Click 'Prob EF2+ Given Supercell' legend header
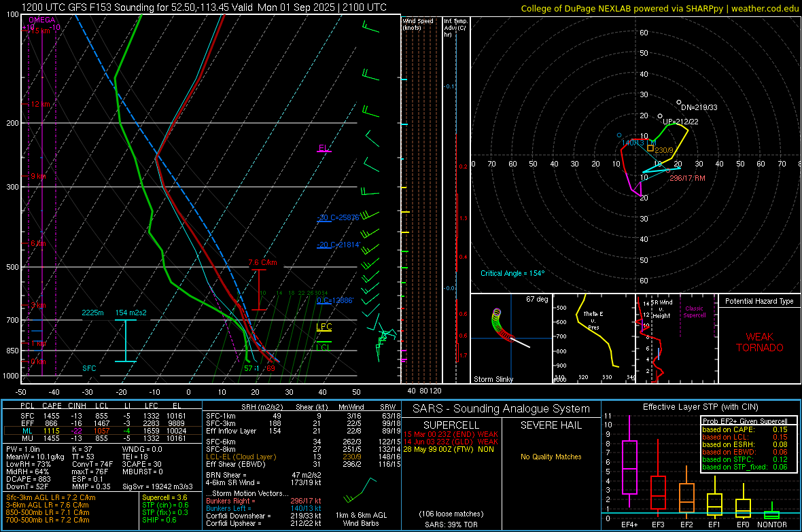The width and height of the screenshot is (802, 532). [x=745, y=421]
